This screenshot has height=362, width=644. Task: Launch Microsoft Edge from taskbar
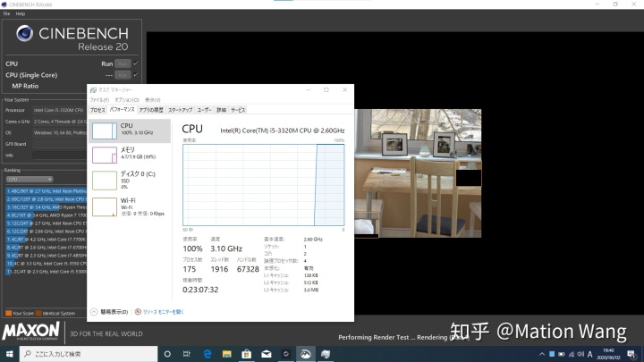[x=207, y=354]
